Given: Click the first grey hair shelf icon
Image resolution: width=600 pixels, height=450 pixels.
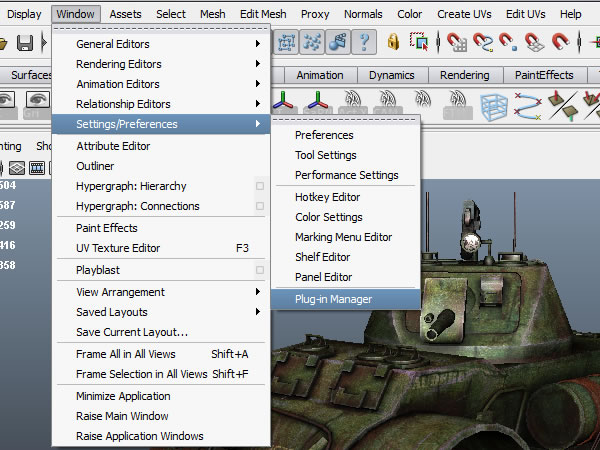Looking at the screenshot, I should (x=353, y=100).
